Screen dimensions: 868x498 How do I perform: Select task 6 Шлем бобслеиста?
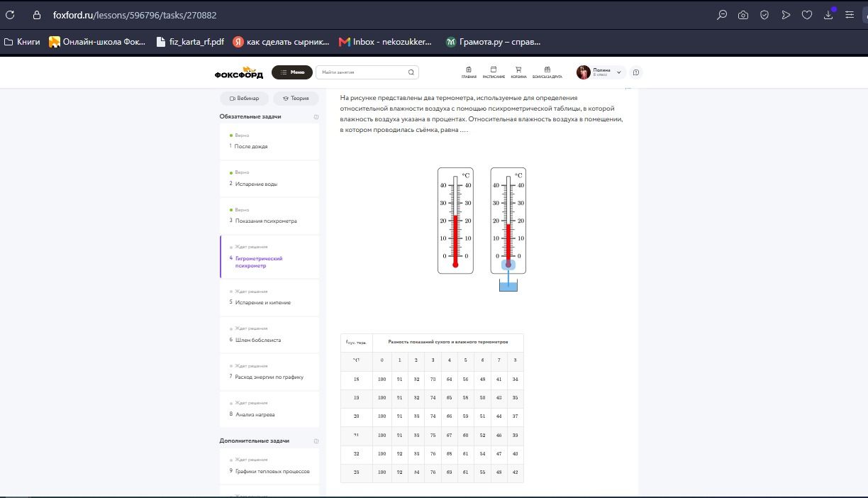269,335
